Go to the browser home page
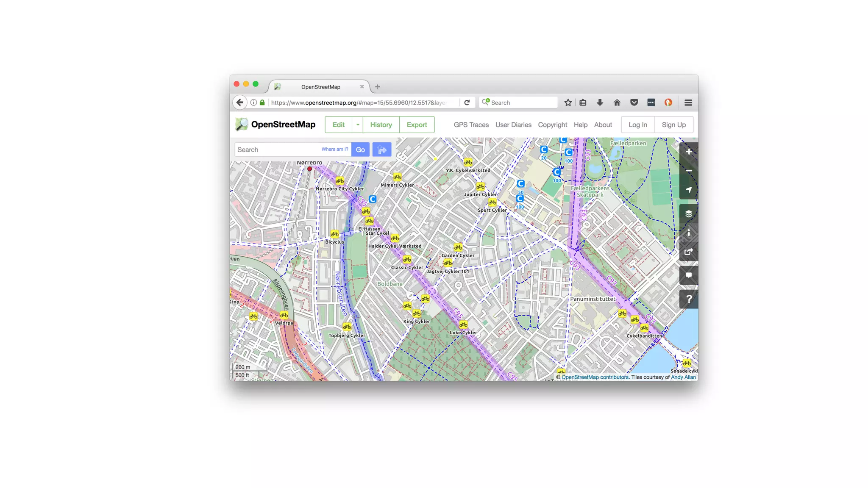Image resolution: width=868 pixels, height=488 pixels. tap(617, 103)
